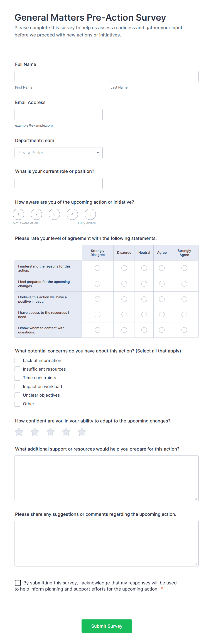This screenshot has height=644, width=211.
Task: Mark Strongly Agree for understanding the action's reasons
Action: click(184, 268)
